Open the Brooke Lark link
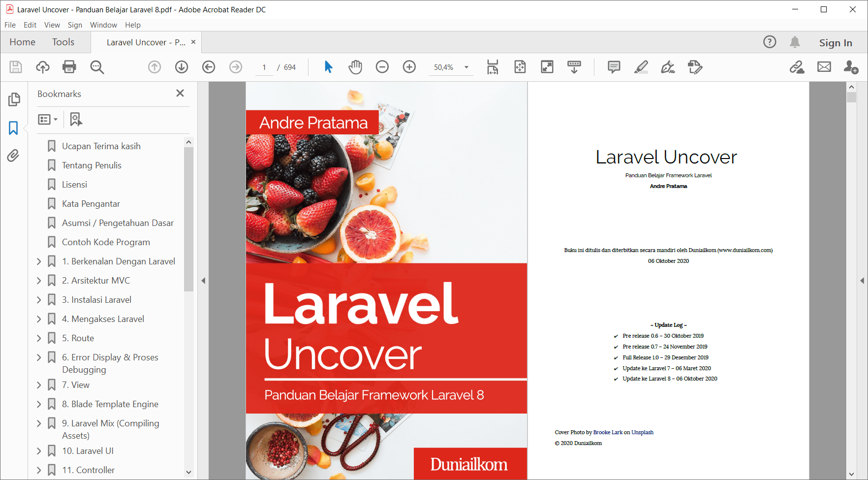Viewport: 868px width, 480px height. coord(608,432)
